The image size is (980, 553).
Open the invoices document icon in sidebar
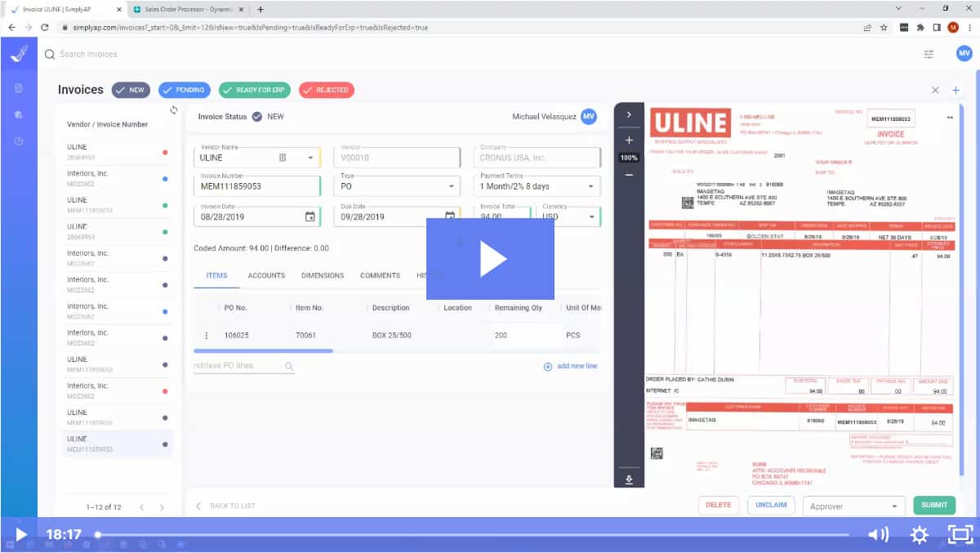point(19,88)
